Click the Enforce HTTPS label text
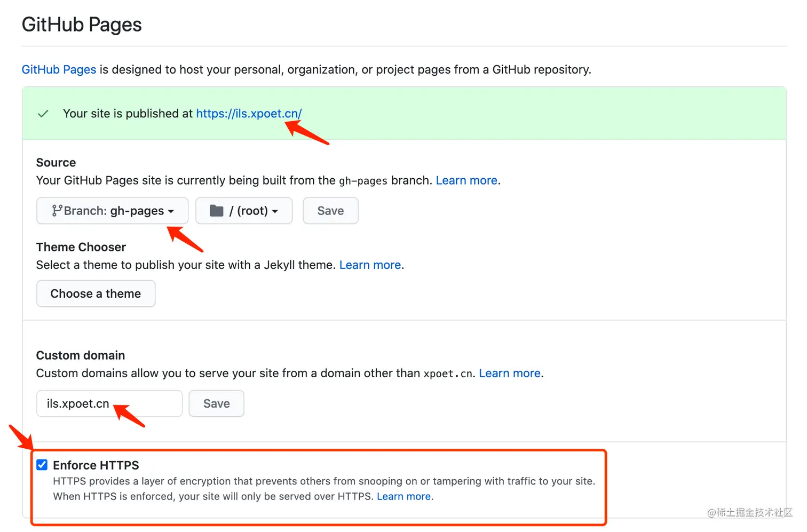The image size is (807, 532). (96, 465)
